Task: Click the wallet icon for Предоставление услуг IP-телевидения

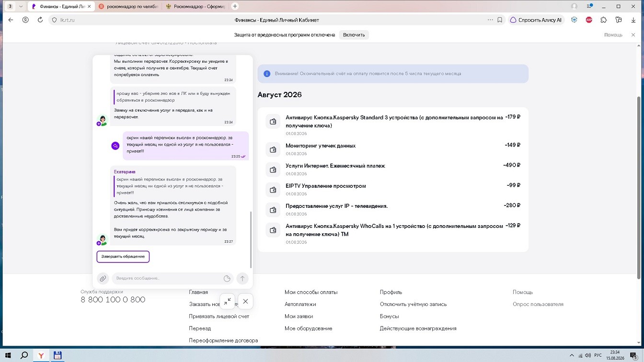Action: 273,210
